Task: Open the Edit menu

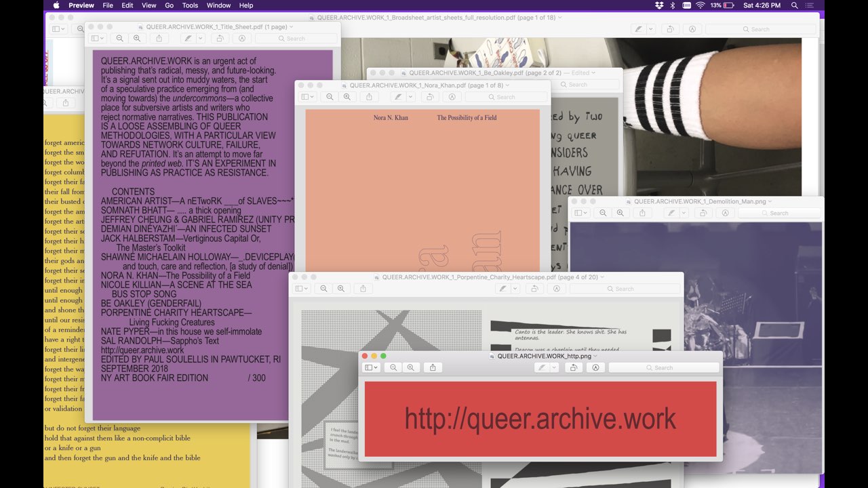Action: [x=127, y=5]
